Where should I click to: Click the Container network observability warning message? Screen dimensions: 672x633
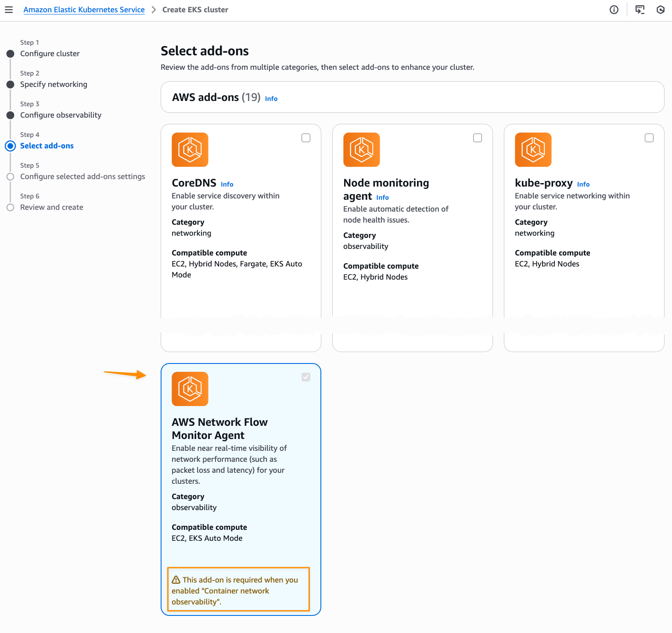pyautogui.click(x=238, y=590)
